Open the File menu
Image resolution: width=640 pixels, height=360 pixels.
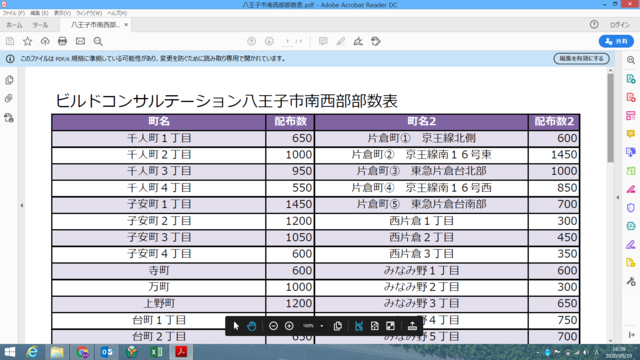[x=13, y=13]
